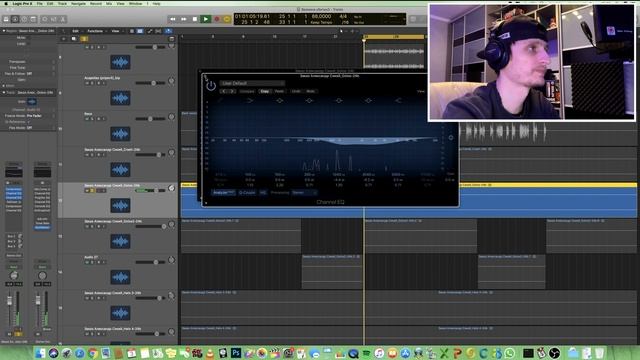Screen dimensions: 640x360
Task: Toggle the Channel EQ power button
Action: click(x=211, y=86)
